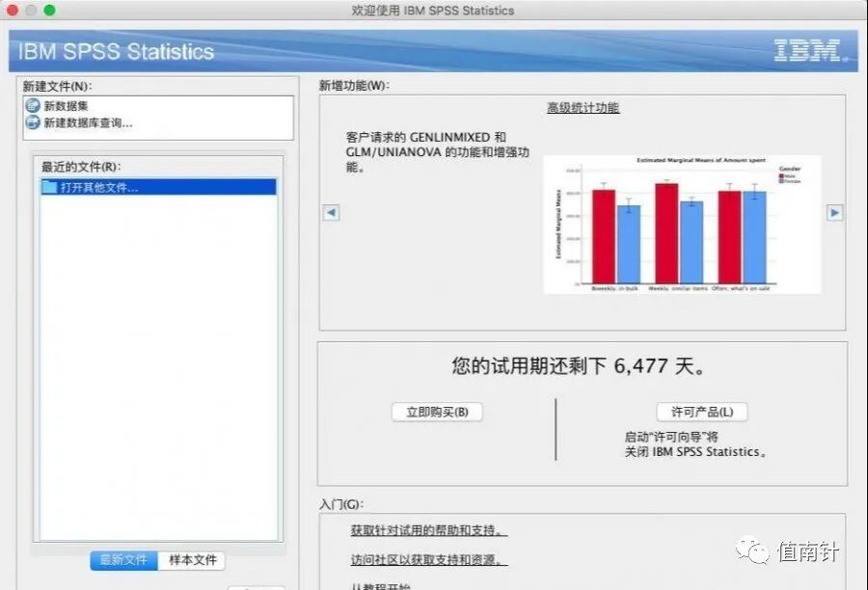Click the trial days remaining message
The height and width of the screenshot is (590, 868).
tap(579, 365)
